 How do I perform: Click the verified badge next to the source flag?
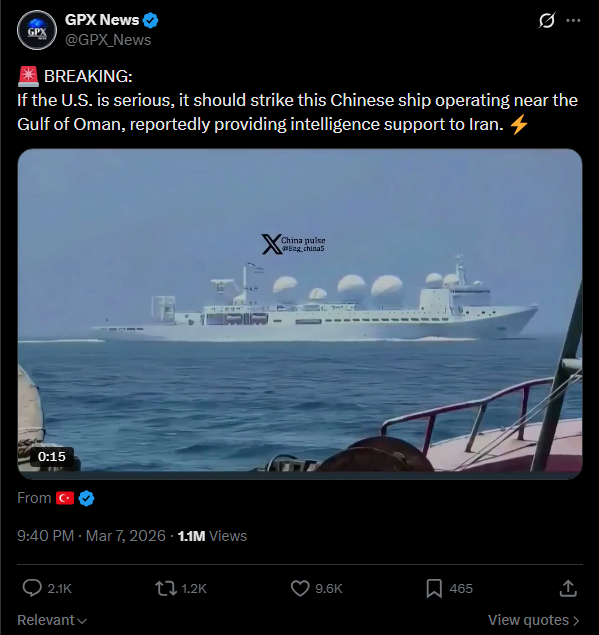coord(86,498)
